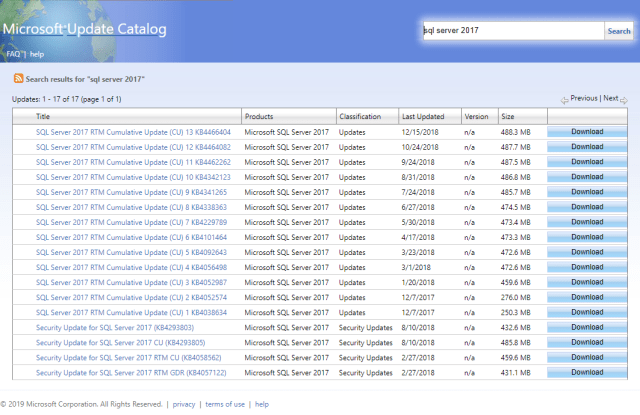Download CU 2 KB4052574 update

point(587,297)
